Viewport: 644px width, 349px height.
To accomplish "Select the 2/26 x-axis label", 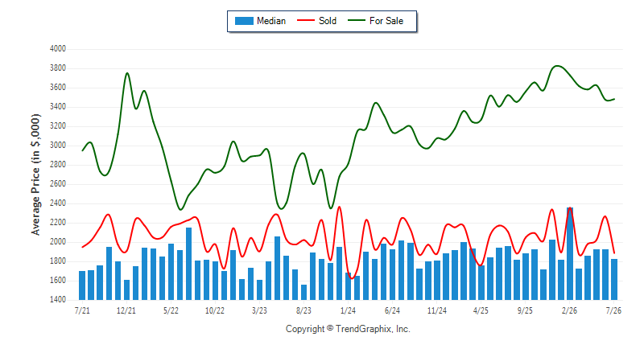I will pyautogui.click(x=569, y=310).
